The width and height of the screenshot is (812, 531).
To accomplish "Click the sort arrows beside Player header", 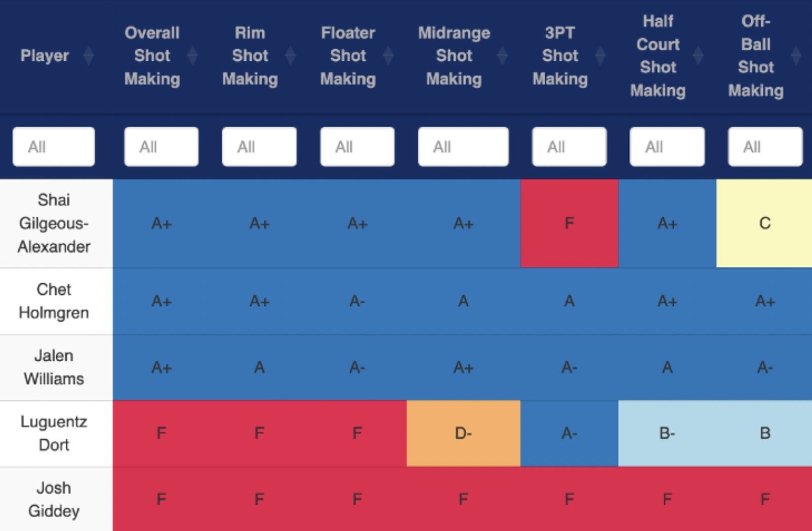I will 89,56.
